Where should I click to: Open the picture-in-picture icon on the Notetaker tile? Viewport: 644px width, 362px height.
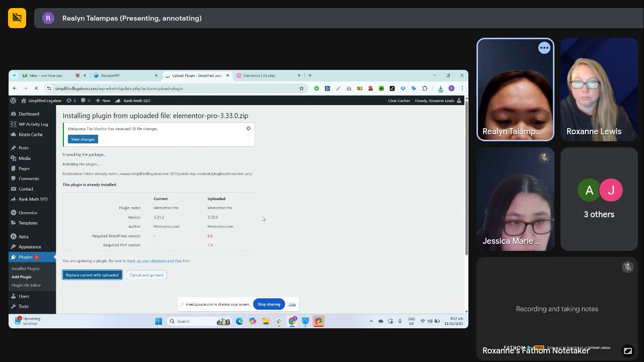(x=627, y=351)
